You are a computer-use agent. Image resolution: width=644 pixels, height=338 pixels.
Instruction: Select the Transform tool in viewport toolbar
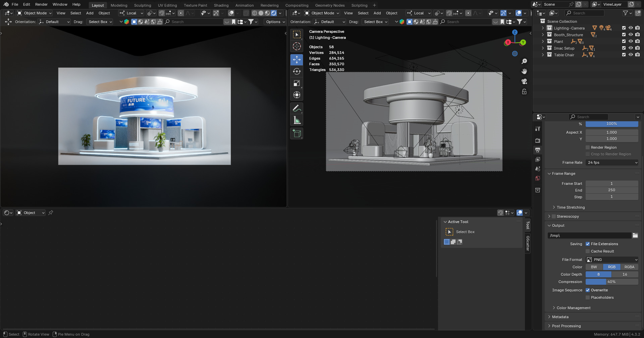297,95
